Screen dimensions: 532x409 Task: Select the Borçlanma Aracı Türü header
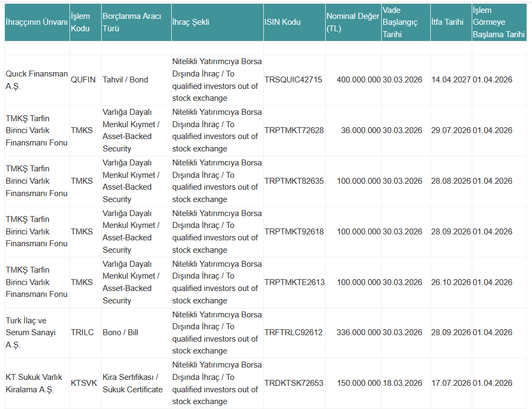132,22
